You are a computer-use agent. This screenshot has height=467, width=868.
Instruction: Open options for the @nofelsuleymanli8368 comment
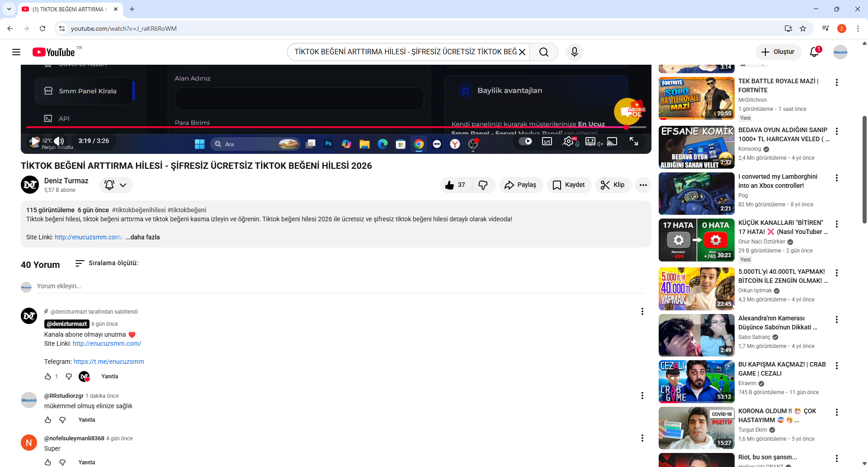click(x=642, y=438)
